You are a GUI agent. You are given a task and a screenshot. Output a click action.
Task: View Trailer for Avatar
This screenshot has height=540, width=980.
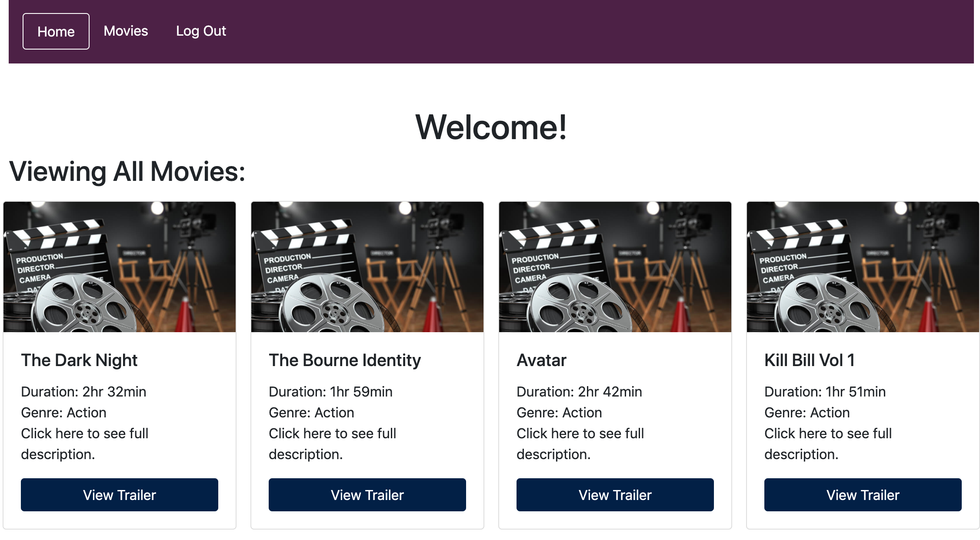[x=615, y=495]
